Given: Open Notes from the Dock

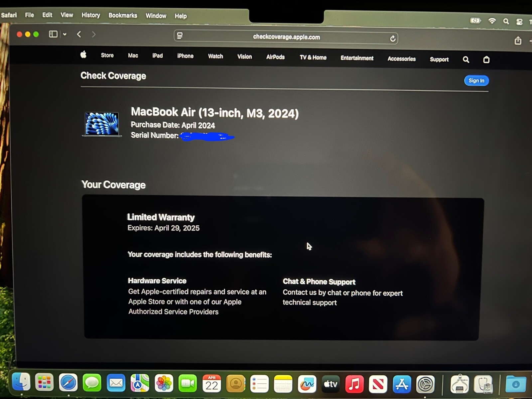Looking at the screenshot, I should point(283,384).
